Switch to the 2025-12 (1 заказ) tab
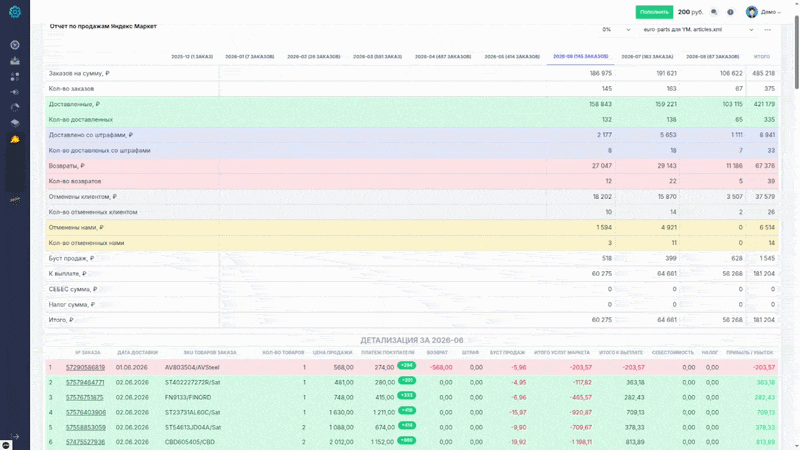Image resolution: width=800 pixels, height=450 pixels. pyautogui.click(x=192, y=57)
